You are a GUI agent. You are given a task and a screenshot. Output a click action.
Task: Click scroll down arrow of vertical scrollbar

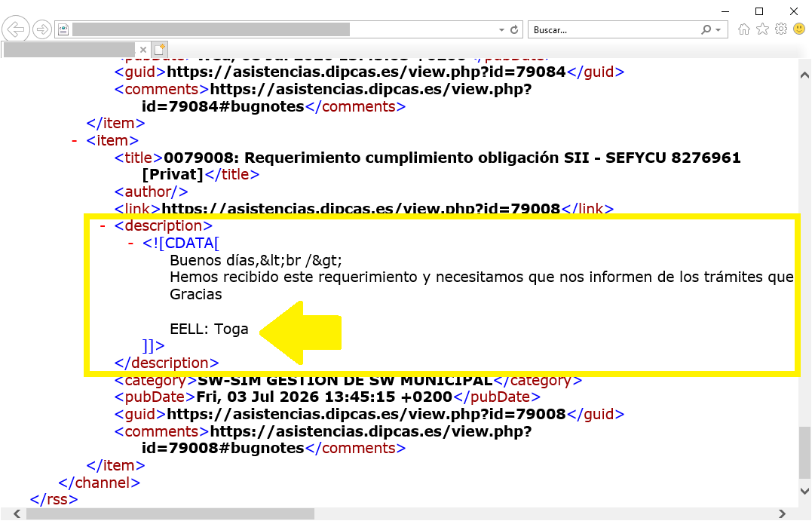pyautogui.click(x=804, y=491)
